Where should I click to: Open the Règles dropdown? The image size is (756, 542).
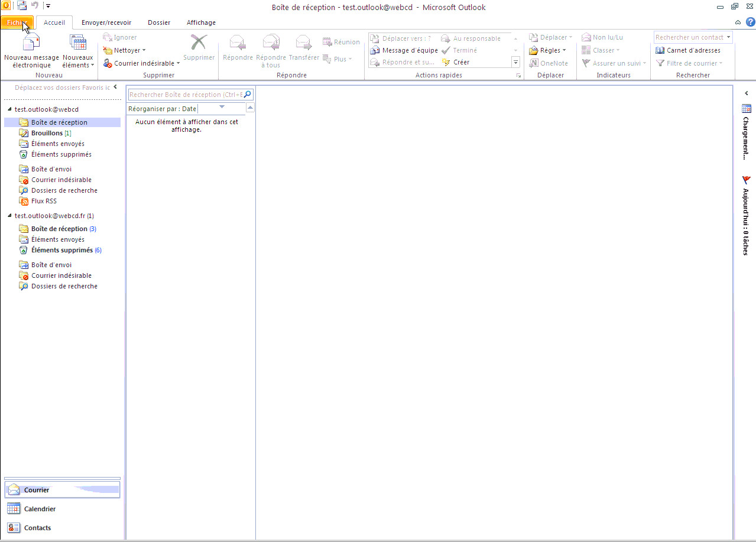547,50
